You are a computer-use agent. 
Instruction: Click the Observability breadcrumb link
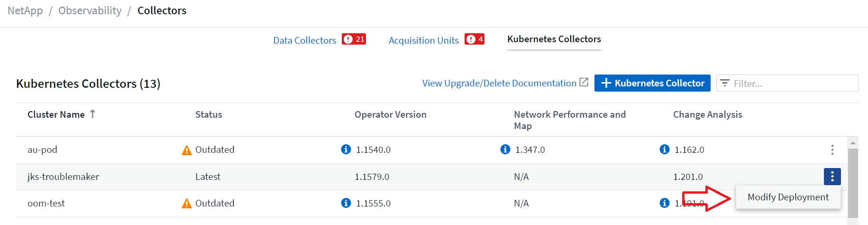coord(90,10)
